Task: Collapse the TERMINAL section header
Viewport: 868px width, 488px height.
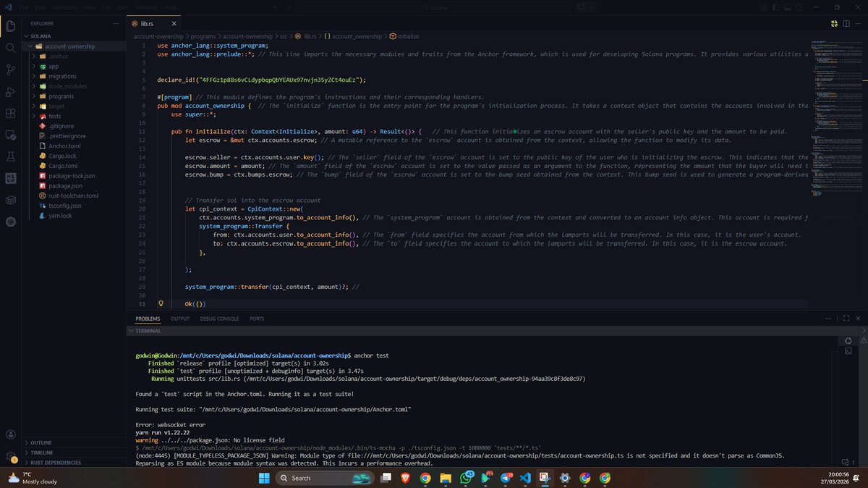Action: click(x=492, y=330)
